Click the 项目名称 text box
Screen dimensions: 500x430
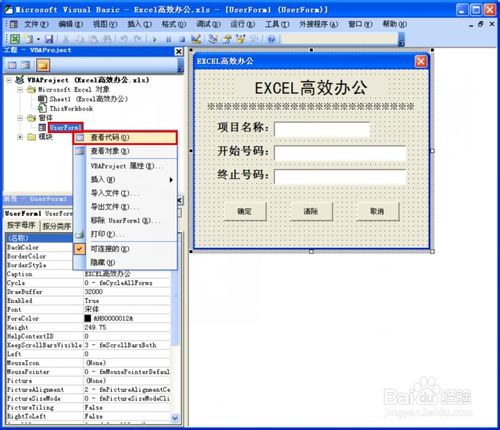322,129
